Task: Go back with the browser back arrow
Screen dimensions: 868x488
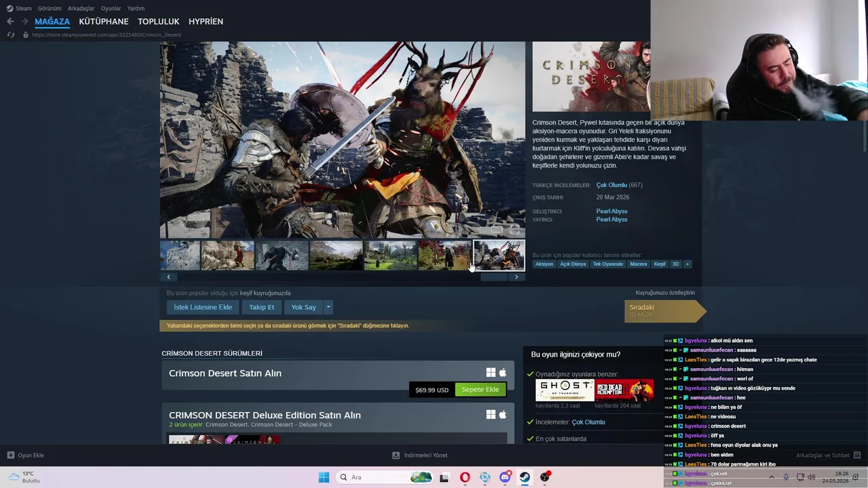Action: 10,22
